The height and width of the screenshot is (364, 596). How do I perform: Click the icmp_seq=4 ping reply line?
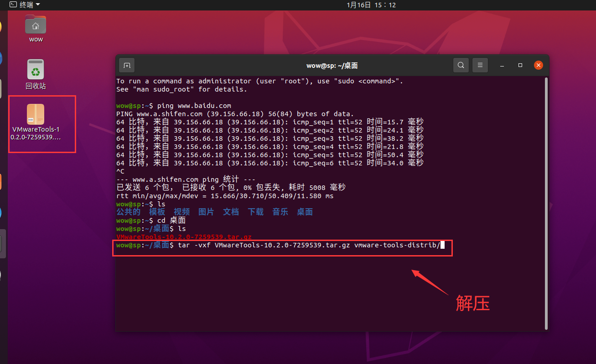click(x=270, y=147)
